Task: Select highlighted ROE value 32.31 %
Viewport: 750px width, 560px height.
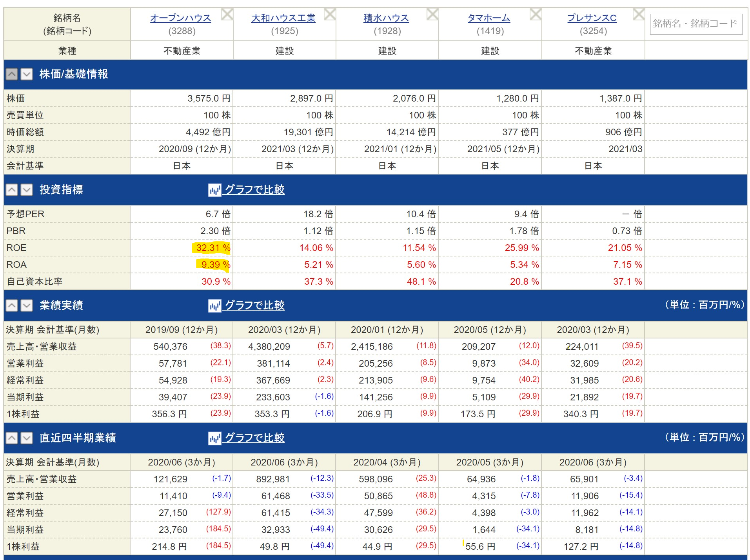Action: [213, 248]
